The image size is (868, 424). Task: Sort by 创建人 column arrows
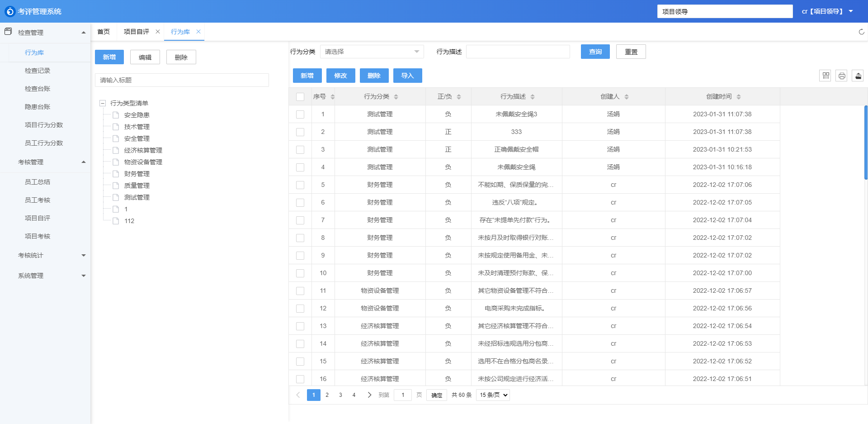coord(627,97)
